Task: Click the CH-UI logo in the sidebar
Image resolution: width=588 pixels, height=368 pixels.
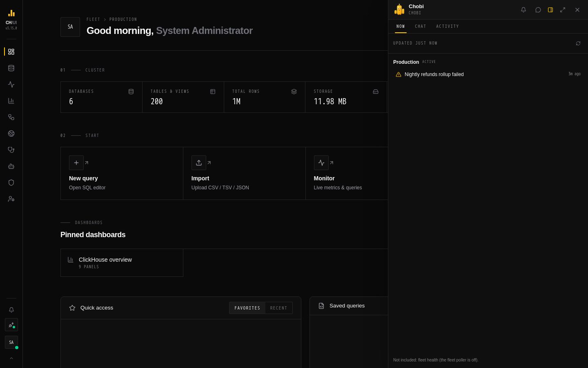Action: [x=11, y=19]
